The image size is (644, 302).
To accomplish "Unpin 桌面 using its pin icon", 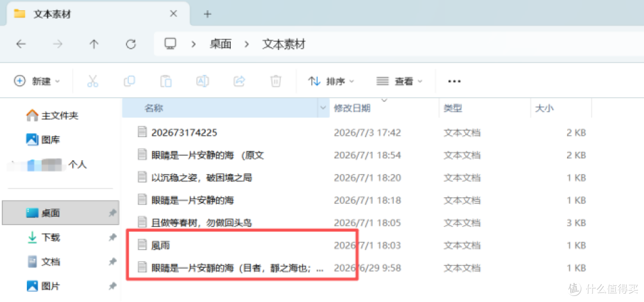I will pyautogui.click(x=112, y=213).
